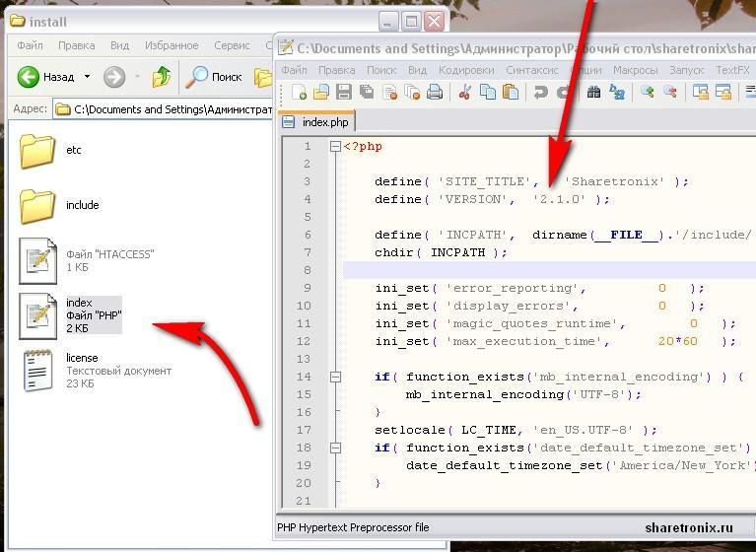Open Правка menu in Notepad++
This screenshot has height=552, width=756.
tap(336, 70)
